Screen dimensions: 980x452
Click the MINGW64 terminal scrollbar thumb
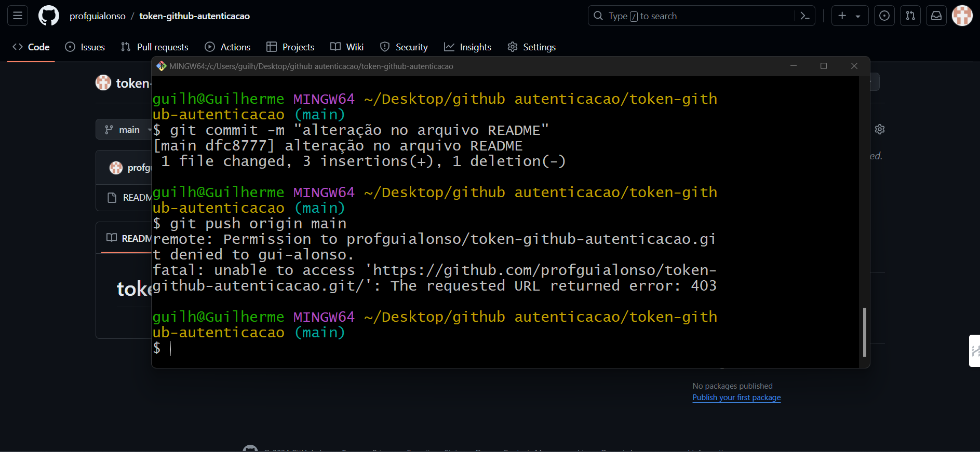865,332
